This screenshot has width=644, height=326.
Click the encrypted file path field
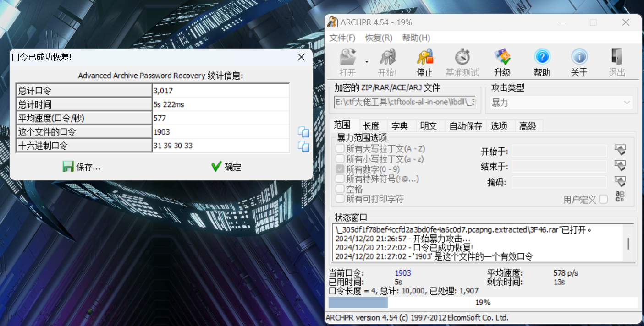pos(406,102)
